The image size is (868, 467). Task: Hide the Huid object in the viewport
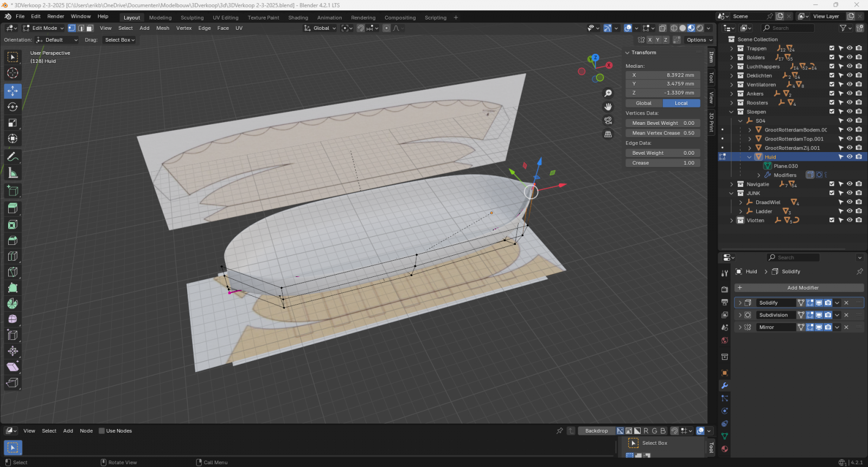(850, 157)
